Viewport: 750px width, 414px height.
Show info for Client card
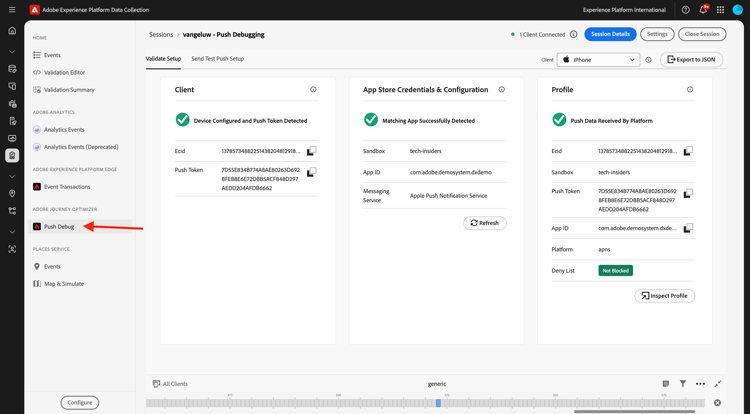313,89
